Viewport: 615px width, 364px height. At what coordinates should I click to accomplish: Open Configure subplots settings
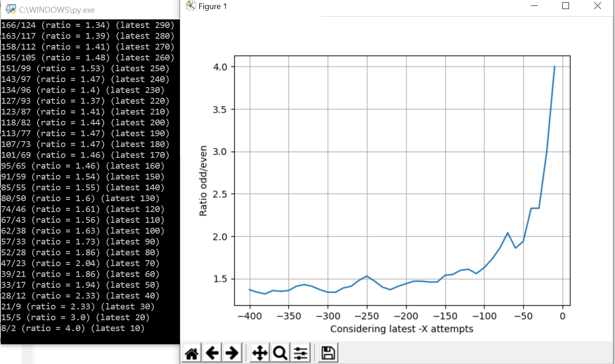[x=300, y=353]
